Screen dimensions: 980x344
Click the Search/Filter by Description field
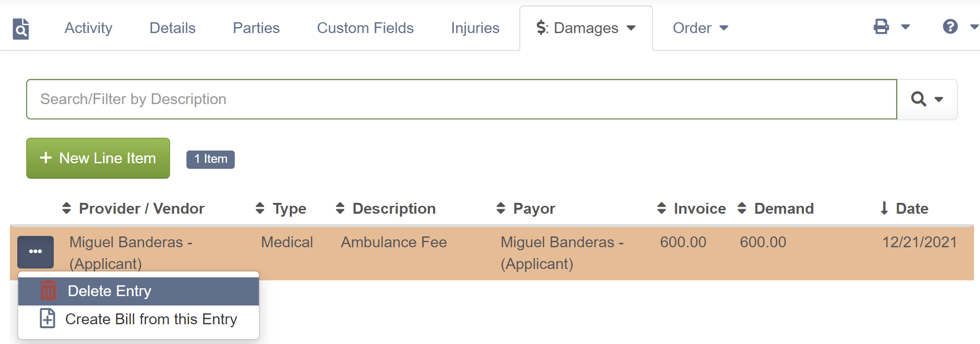[x=462, y=99]
